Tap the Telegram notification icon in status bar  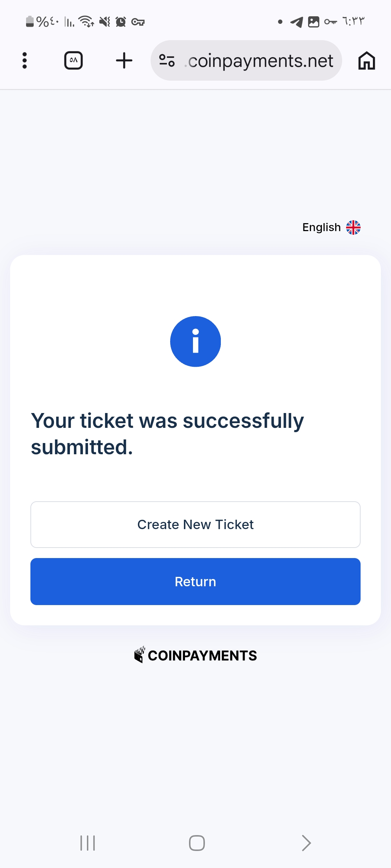(x=297, y=22)
